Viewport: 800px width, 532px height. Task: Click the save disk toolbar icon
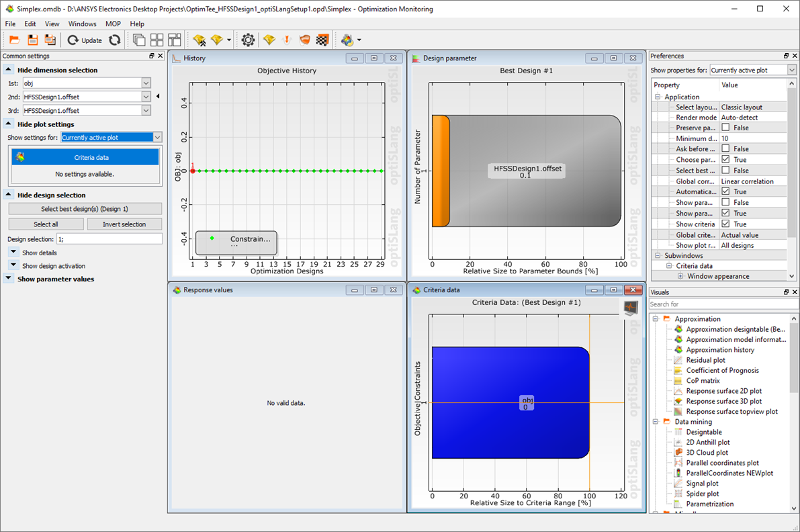tap(32, 40)
